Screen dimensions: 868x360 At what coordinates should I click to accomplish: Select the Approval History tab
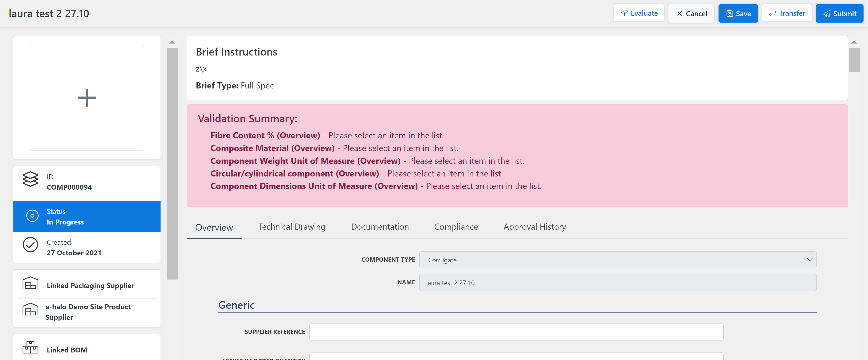pos(534,227)
